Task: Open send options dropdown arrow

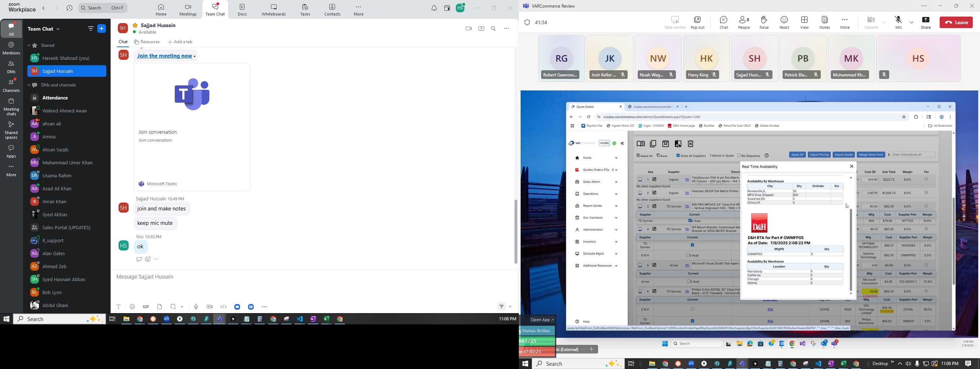Action: [510, 307]
